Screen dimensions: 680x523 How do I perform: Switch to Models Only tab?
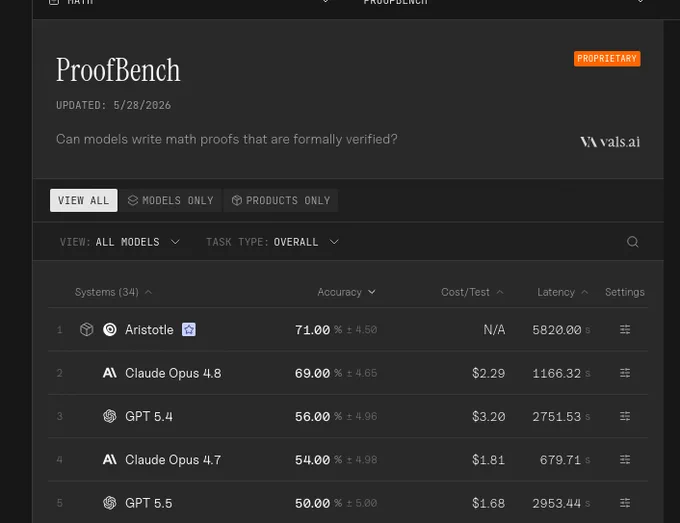[x=170, y=200]
